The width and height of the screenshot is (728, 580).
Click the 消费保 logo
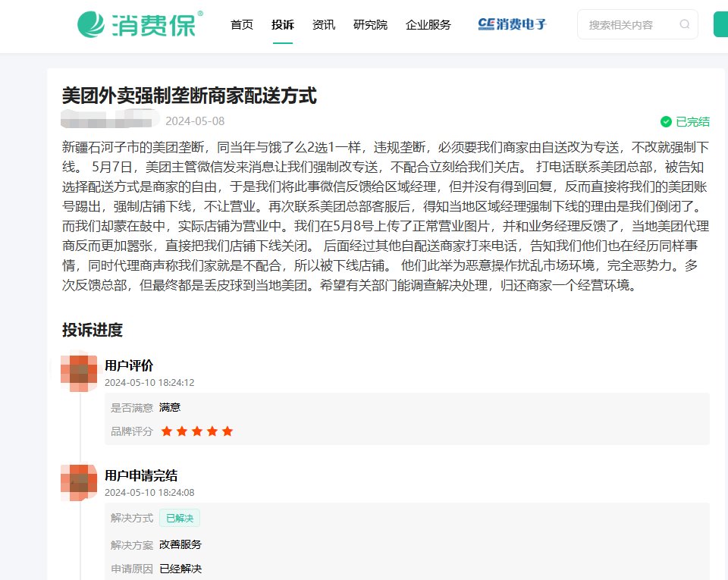(140, 24)
